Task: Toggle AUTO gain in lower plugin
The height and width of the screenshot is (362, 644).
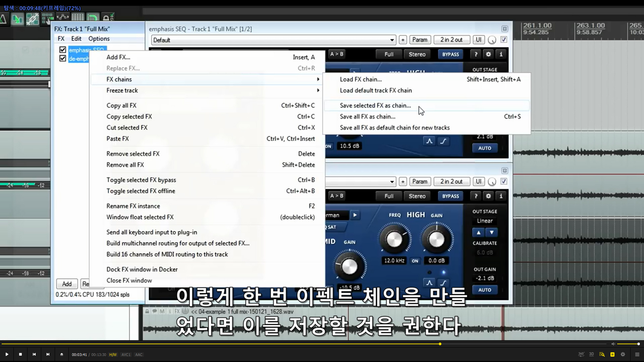Action: (x=485, y=290)
